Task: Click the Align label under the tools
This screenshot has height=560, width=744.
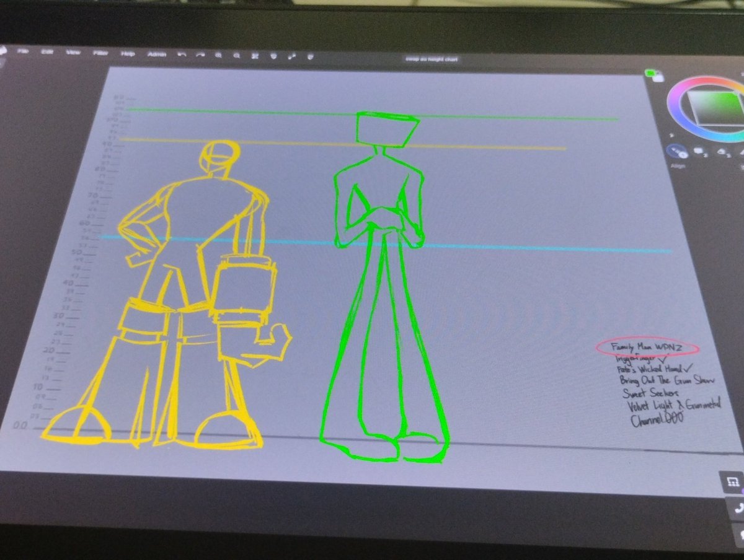Action: 677,167
